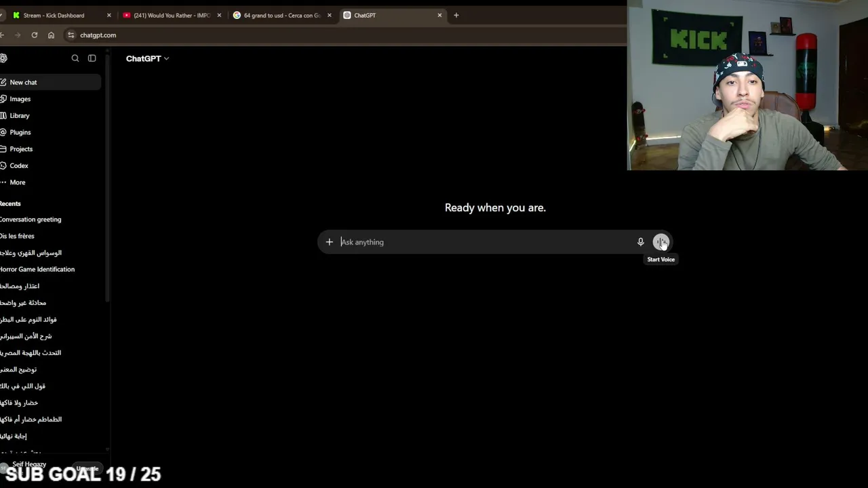Close the Stream - Kick Dashboard tab
This screenshot has width=868, height=488.
pyautogui.click(x=108, y=15)
